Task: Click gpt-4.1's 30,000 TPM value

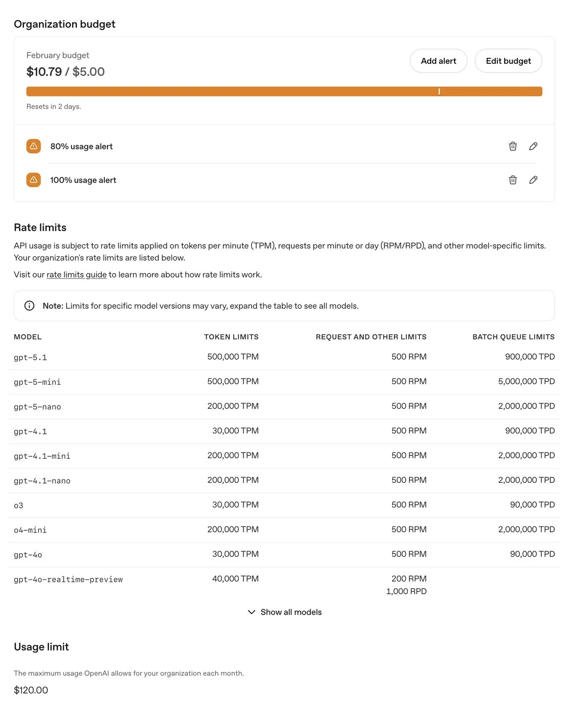Action: pyautogui.click(x=235, y=431)
